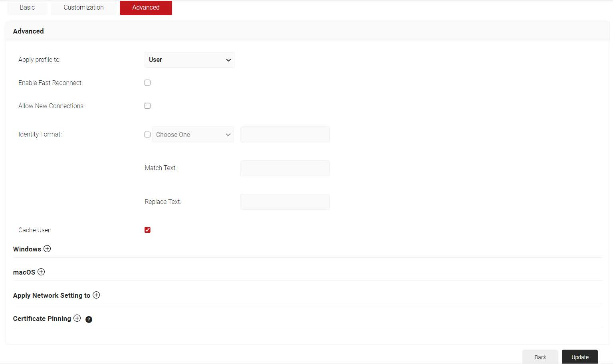Expand the Certificate Pinning section

click(x=77, y=318)
